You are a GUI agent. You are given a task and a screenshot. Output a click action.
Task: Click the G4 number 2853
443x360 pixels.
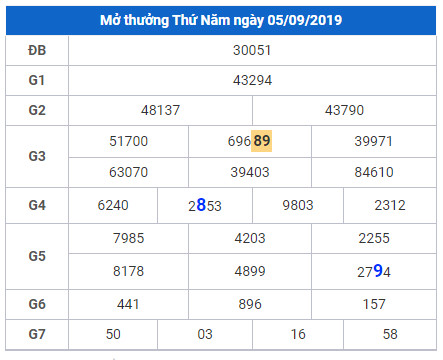[205, 205]
